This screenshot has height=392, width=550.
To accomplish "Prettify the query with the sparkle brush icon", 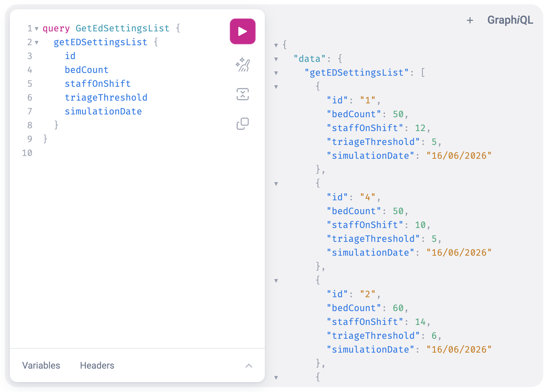I will tap(242, 65).
